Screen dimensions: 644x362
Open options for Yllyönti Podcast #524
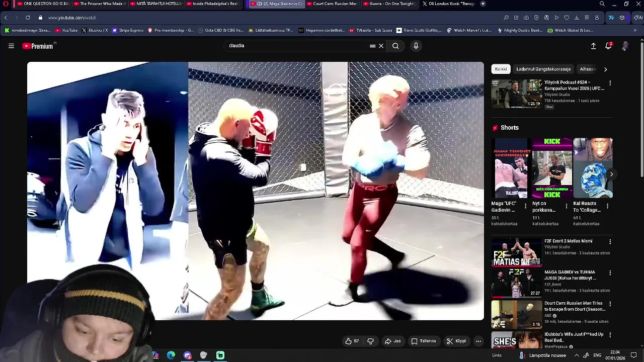pos(610,82)
